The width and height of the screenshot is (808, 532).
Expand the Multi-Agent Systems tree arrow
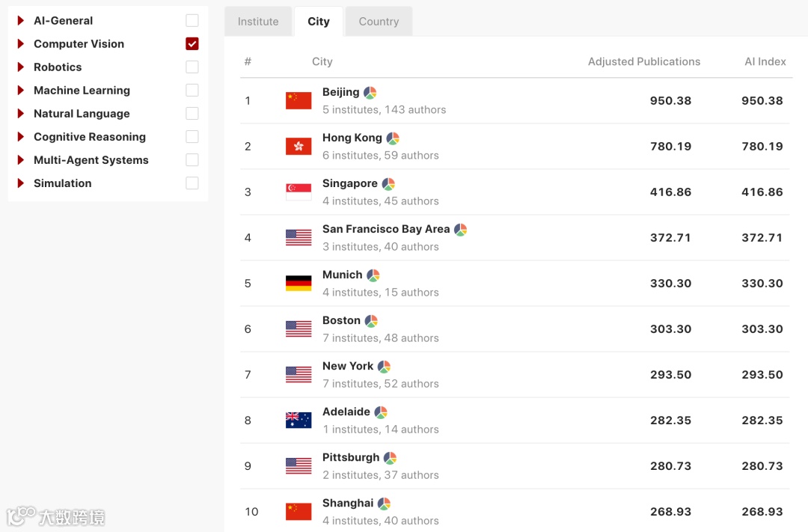[21, 160]
